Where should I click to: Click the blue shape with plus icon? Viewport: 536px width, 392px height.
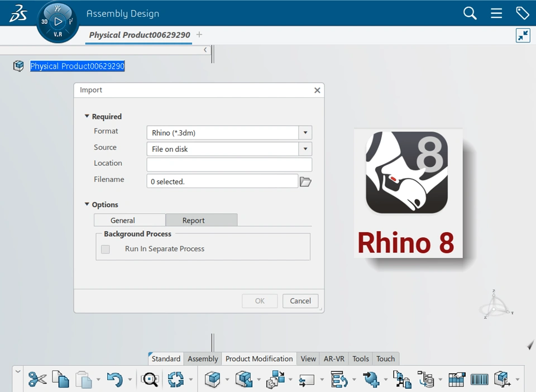[371, 379]
